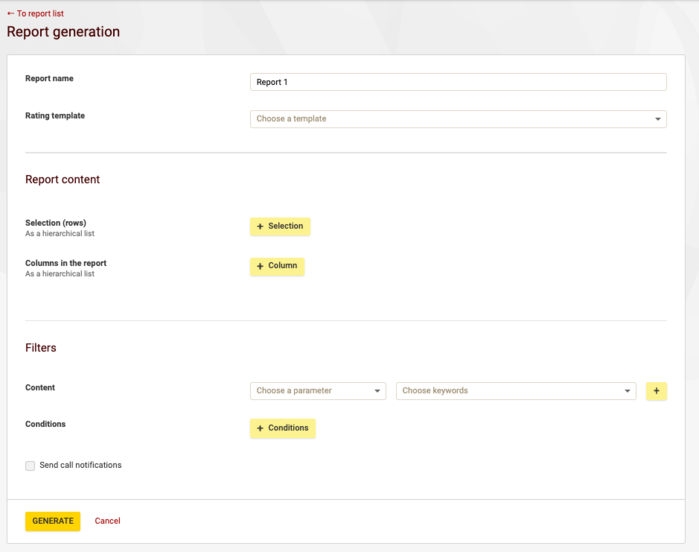Screen dimensions: 699x552
Task: Open the Rating template dropdown
Action: pos(458,119)
